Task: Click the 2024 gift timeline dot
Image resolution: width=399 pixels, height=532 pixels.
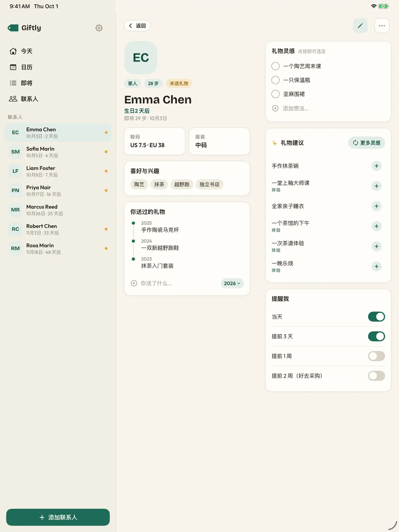Action: (x=133, y=241)
